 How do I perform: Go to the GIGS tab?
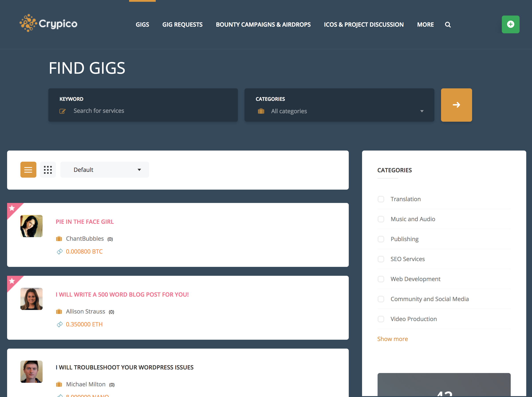click(x=142, y=24)
